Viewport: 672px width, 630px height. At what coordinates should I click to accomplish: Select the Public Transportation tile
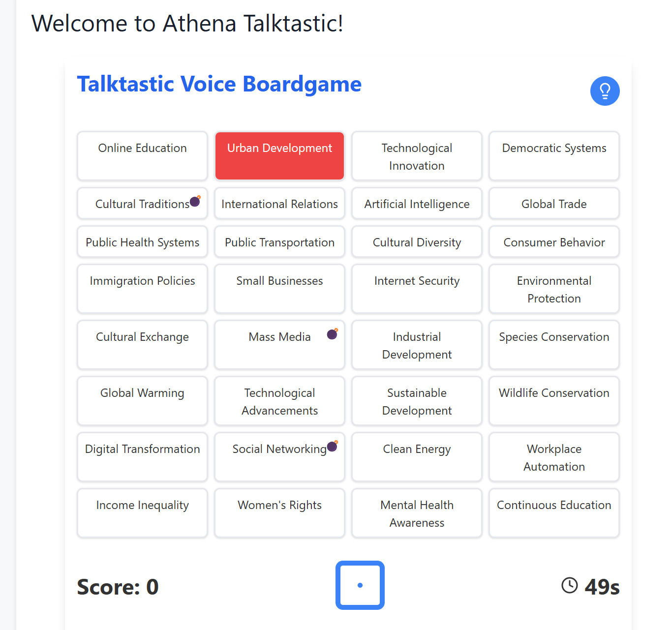pyautogui.click(x=279, y=242)
